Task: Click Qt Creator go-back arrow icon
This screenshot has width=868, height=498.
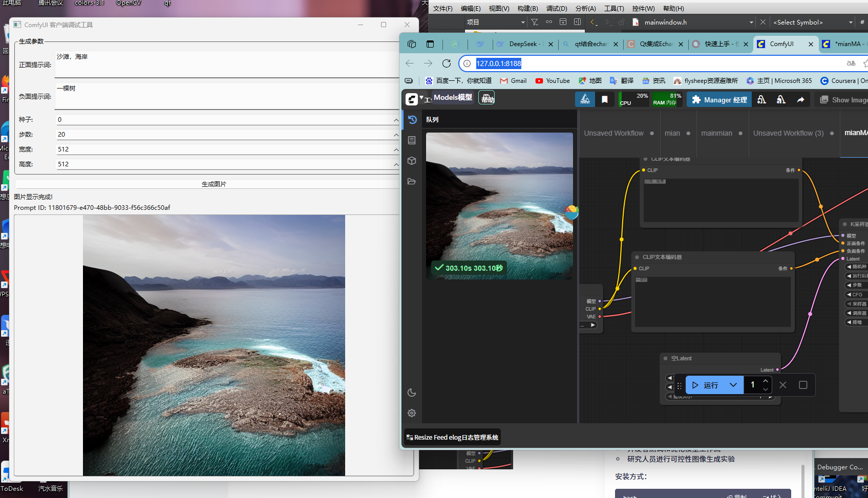Action: point(593,22)
